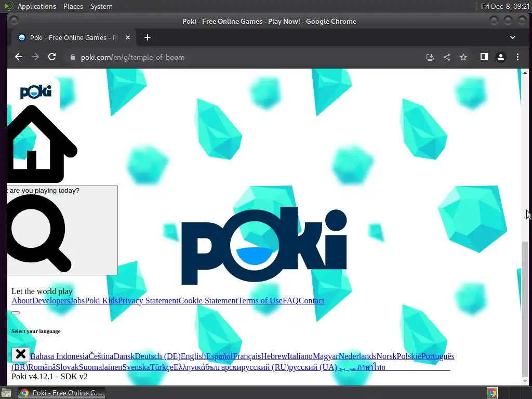532x399 pixels.
Task: Select Deutsch (DE) language
Action: coord(157,356)
